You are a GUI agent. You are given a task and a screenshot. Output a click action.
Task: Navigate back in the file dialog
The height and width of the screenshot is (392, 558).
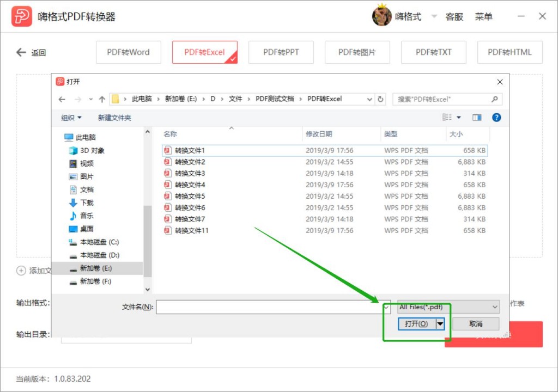click(62, 99)
